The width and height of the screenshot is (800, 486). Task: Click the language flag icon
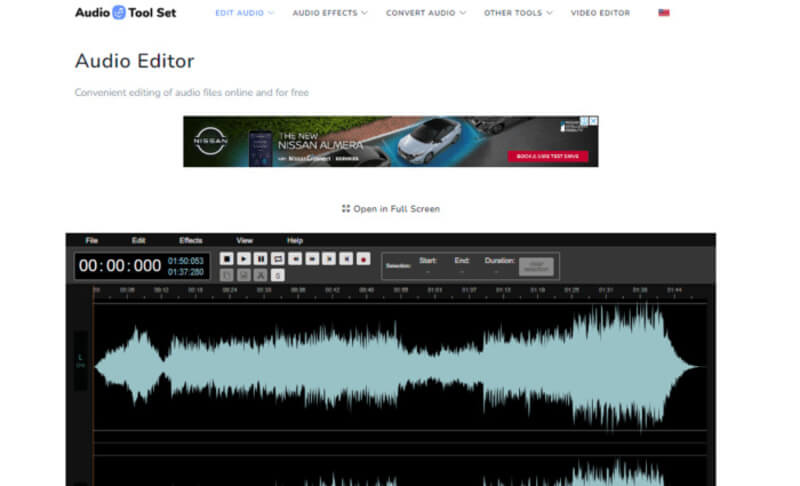coord(664,13)
